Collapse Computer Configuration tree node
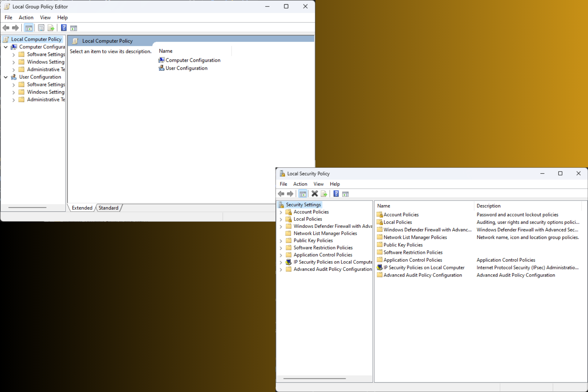Image resolution: width=588 pixels, height=392 pixels. coord(6,47)
